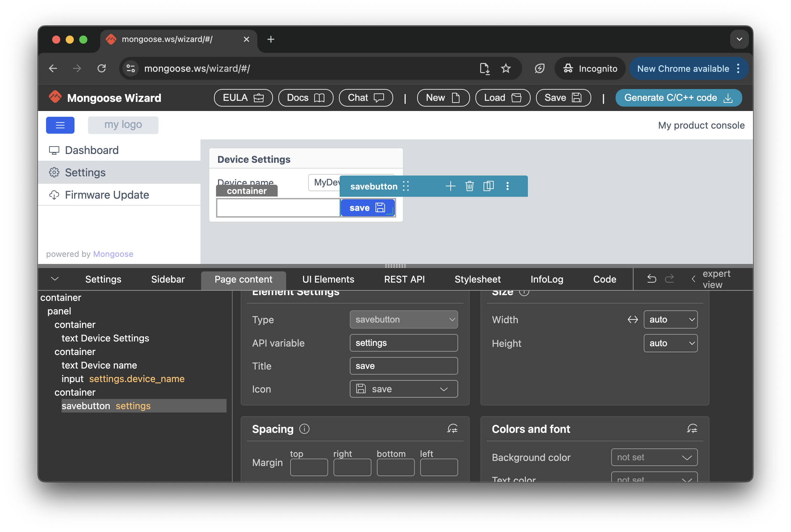The width and height of the screenshot is (791, 532).
Task: Go back in browser history
Action: pyautogui.click(x=53, y=69)
